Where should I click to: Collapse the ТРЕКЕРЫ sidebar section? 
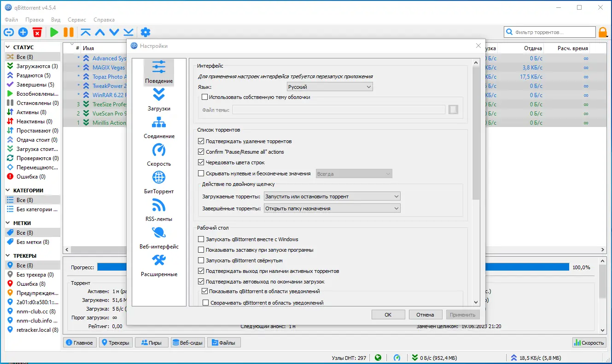pos(8,256)
